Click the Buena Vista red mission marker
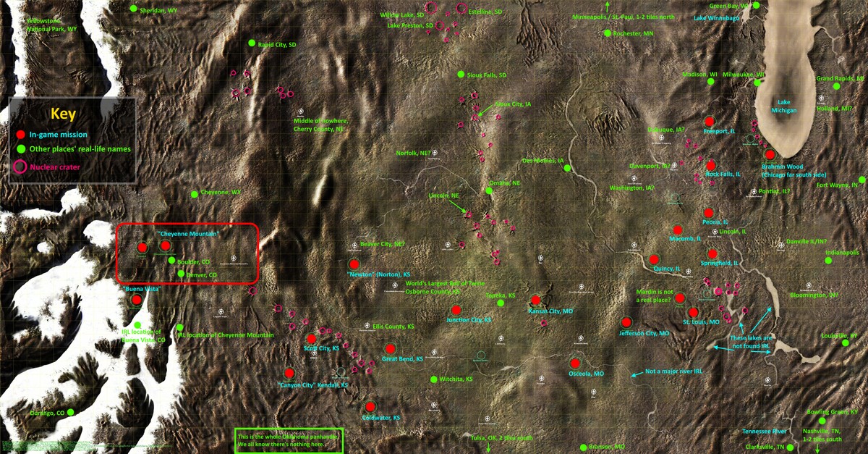The width and height of the screenshot is (868, 454). tap(137, 300)
